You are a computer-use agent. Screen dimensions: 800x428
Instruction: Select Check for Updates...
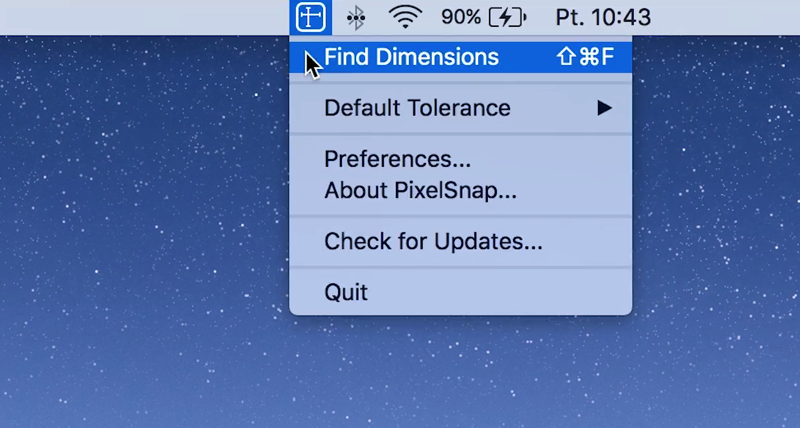pos(433,242)
